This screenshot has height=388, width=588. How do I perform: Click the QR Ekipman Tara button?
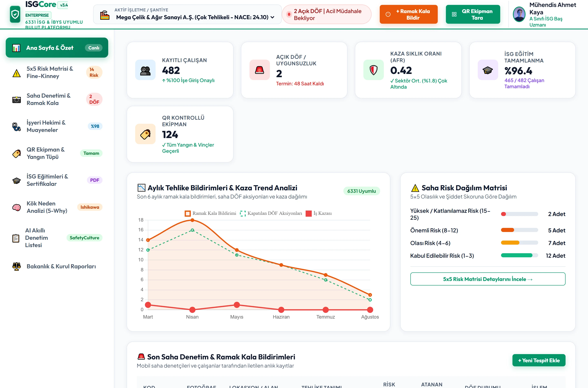[x=473, y=14]
